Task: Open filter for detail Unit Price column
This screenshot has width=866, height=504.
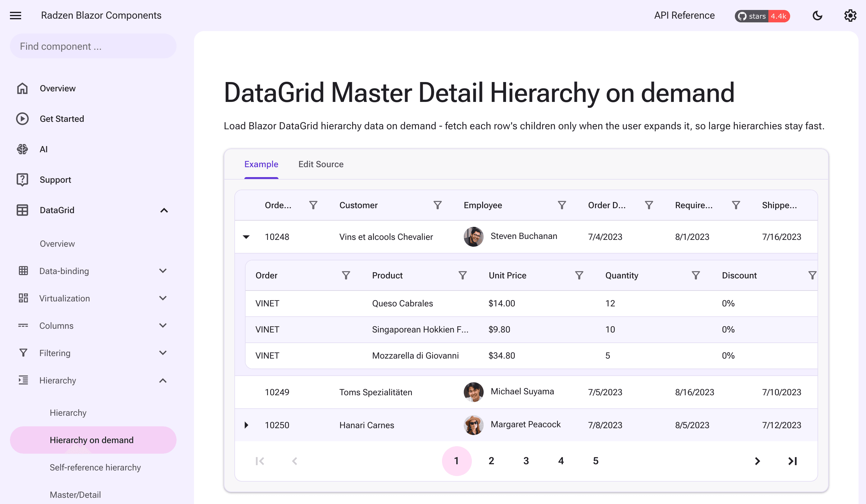Action: coord(579,275)
